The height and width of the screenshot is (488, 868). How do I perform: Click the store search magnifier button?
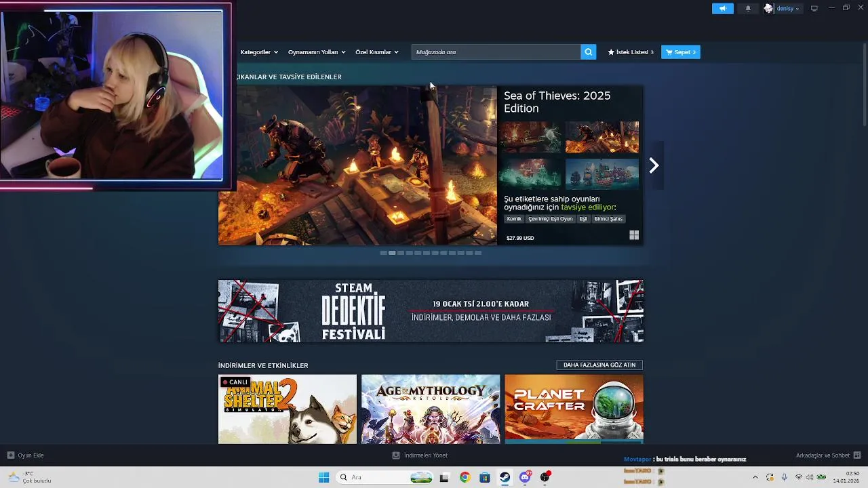point(589,52)
